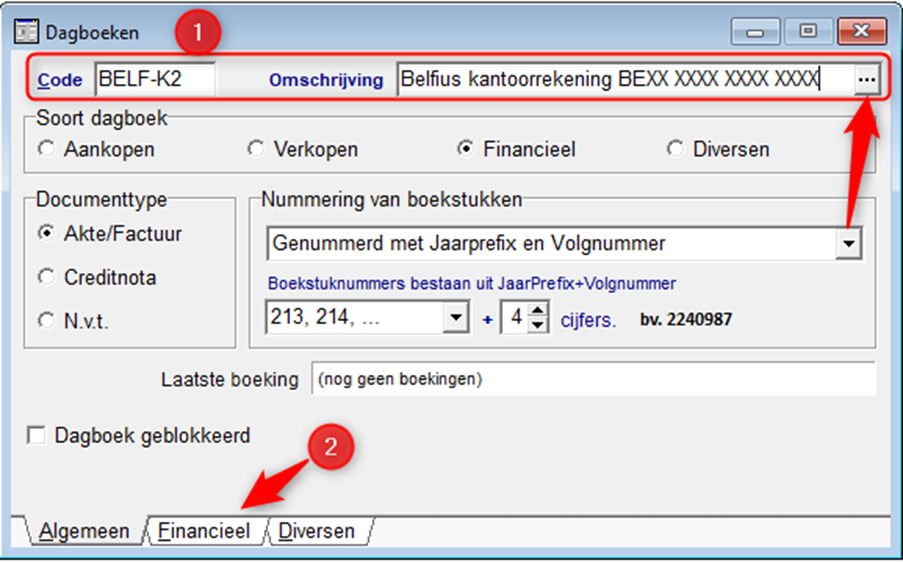Switch to the Algemeen tab
The image size is (903, 563).
coord(84,531)
